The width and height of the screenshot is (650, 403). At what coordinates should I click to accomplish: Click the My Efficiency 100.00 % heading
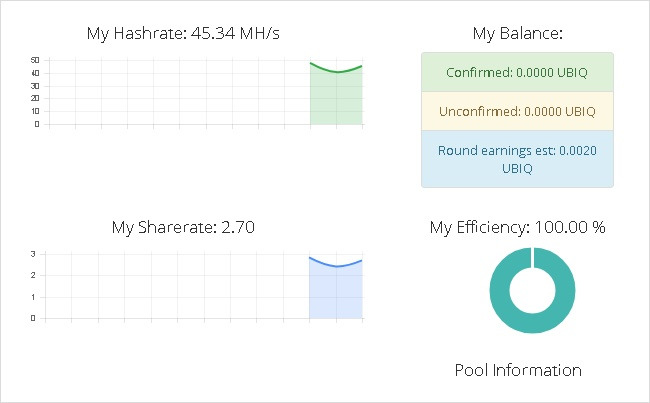click(x=517, y=227)
